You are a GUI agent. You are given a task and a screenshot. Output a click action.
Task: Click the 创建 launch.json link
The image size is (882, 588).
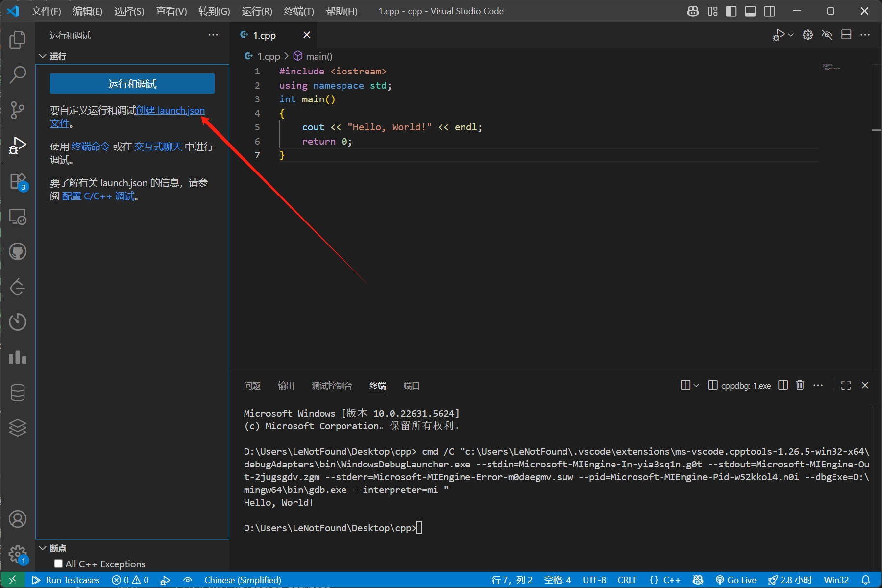(x=171, y=110)
